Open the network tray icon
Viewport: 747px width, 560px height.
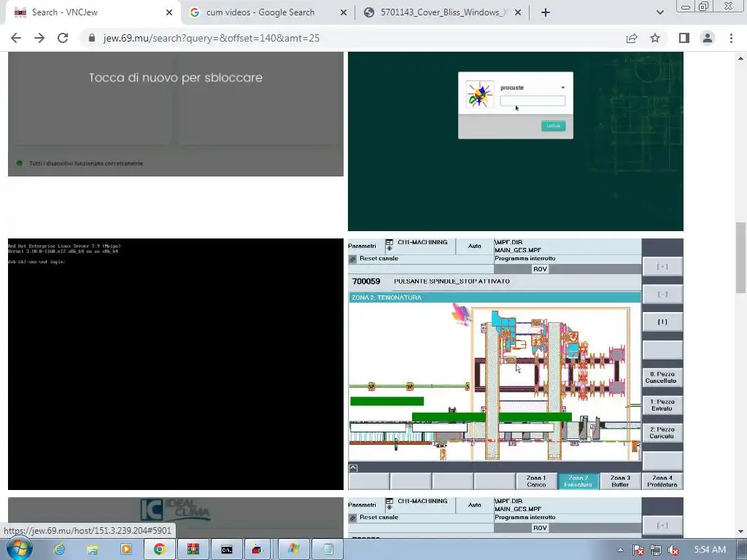tap(656, 550)
